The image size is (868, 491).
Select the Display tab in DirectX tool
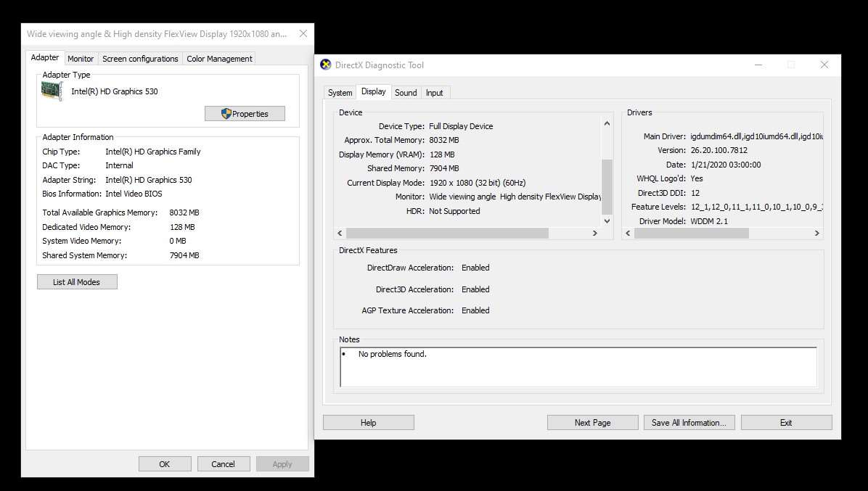click(x=374, y=92)
